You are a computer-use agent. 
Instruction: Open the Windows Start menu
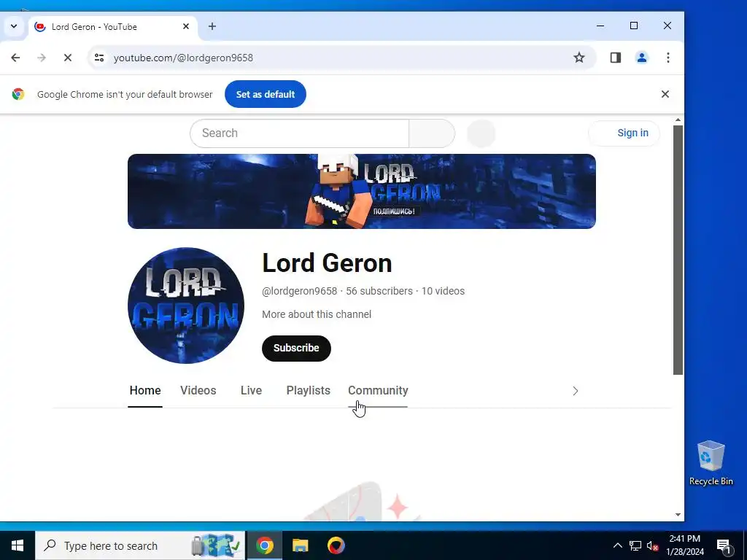click(18, 545)
